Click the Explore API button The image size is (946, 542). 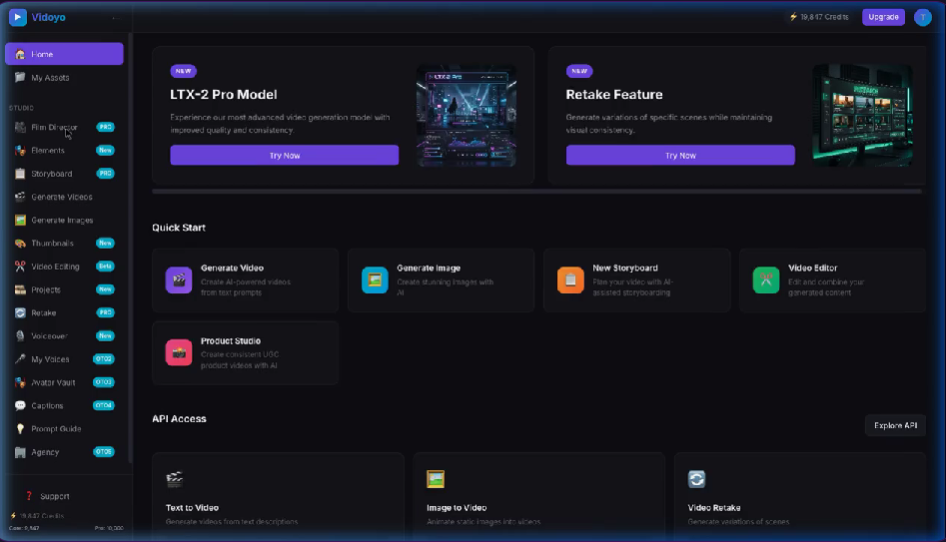click(895, 426)
